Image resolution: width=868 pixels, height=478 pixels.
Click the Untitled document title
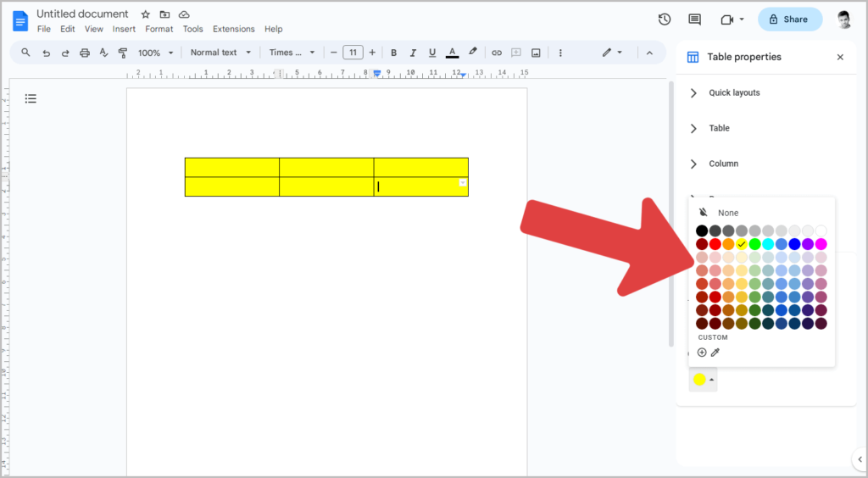[82, 14]
